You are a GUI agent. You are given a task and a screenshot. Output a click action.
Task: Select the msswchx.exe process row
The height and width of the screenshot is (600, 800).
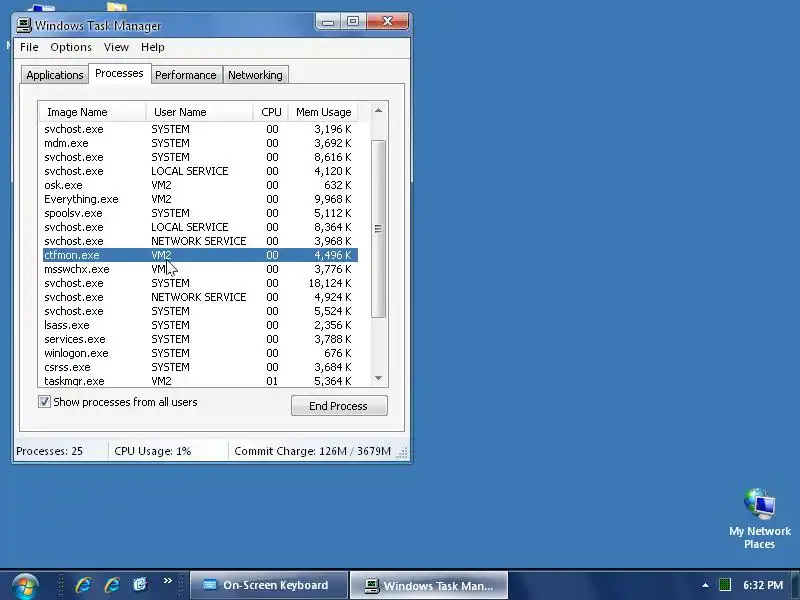(199, 269)
